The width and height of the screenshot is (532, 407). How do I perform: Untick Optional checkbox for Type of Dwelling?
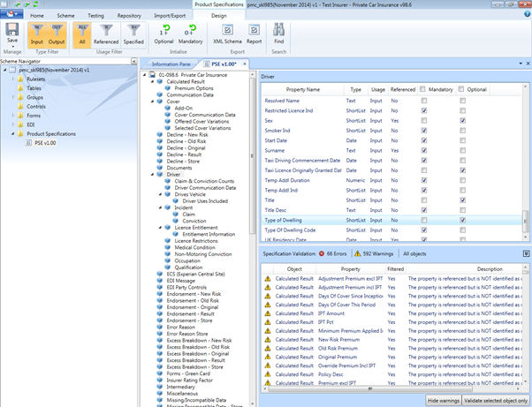coord(462,218)
